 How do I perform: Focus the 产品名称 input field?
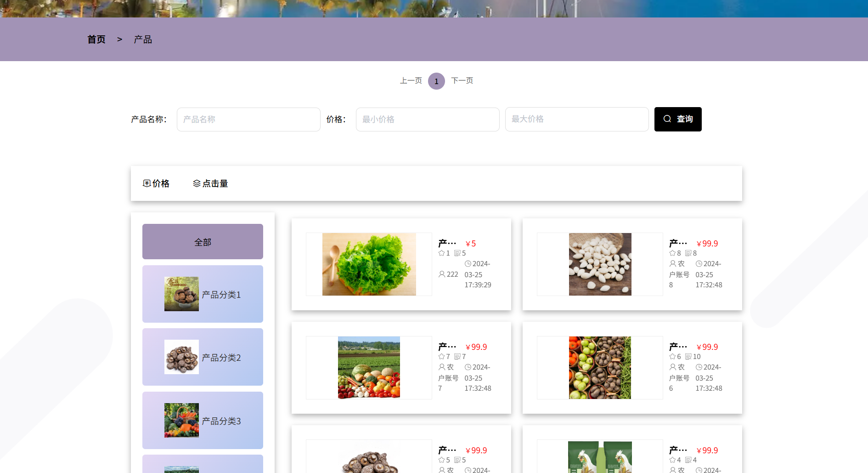pos(248,120)
